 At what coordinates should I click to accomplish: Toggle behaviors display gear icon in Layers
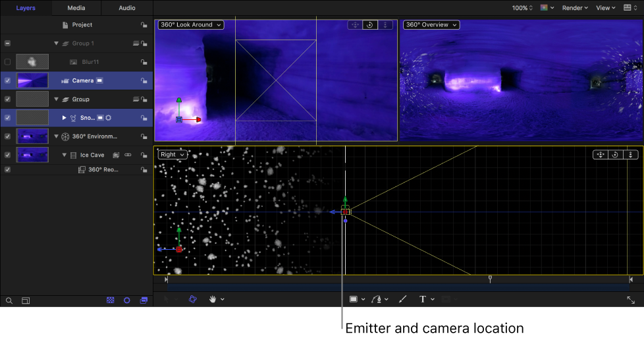[127, 300]
